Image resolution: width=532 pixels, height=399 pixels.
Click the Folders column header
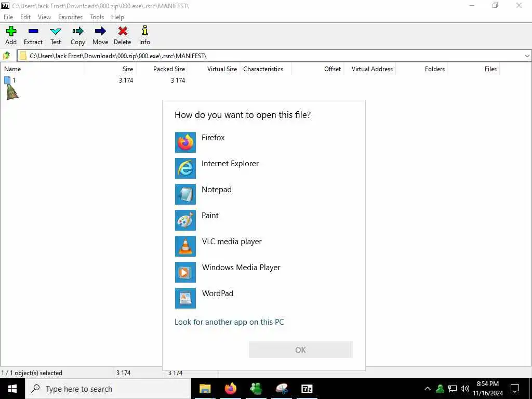tap(421, 69)
